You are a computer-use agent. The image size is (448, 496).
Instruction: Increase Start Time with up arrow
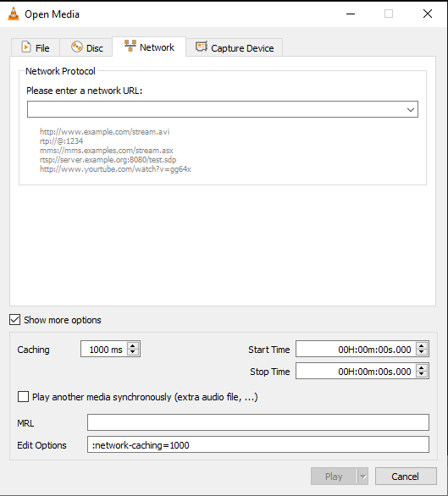(x=422, y=345)
